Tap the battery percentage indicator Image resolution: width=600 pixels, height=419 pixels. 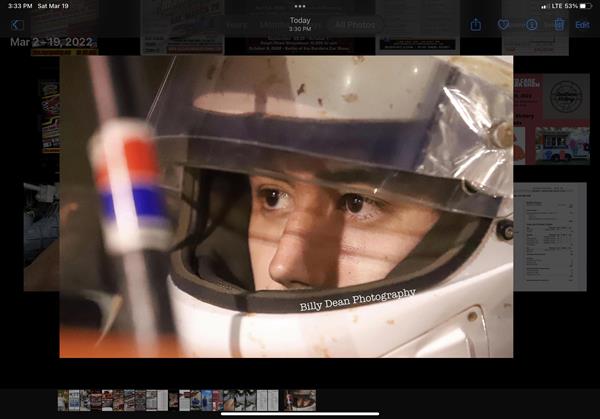click(x=571, y=6)
